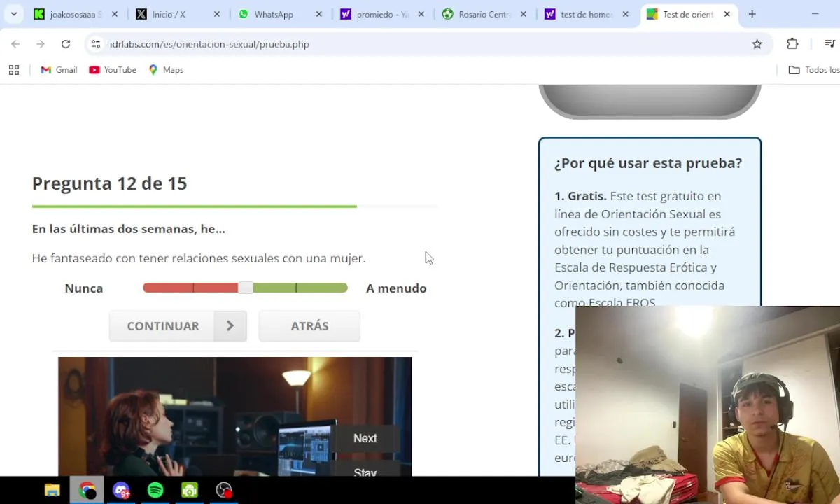840x504 pixels.
Task: Open the YouTube bookmark
Action: pyautogui.click(x=113, y=70)
